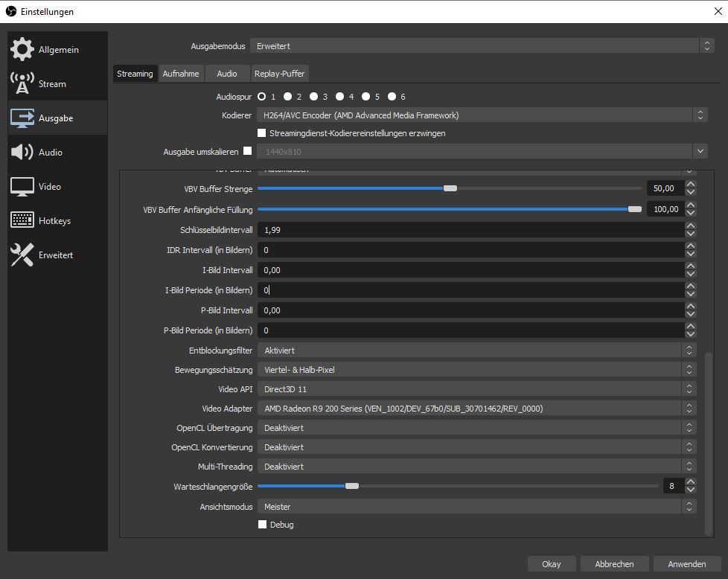The height and width of the screenshot is (579, 728).
Task: Select the Video monitor icon
Action: (x=22, y=187)
